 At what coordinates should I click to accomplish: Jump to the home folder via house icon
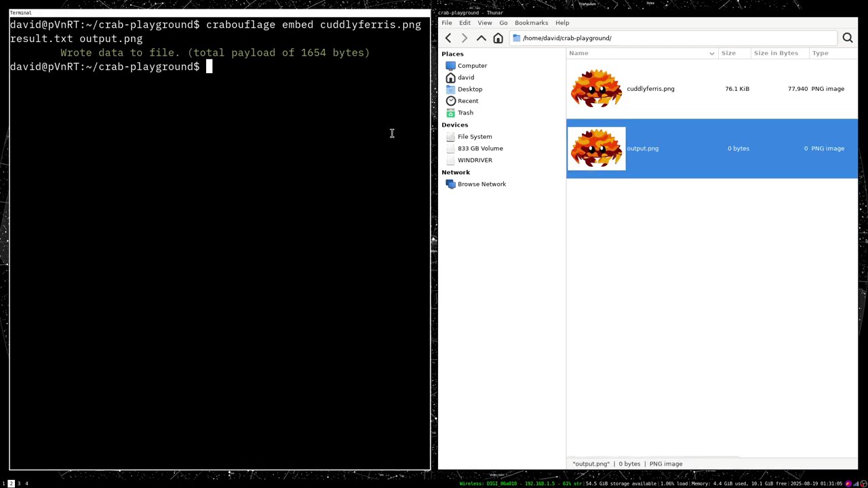pyautogui.click(x=498, y=38)
